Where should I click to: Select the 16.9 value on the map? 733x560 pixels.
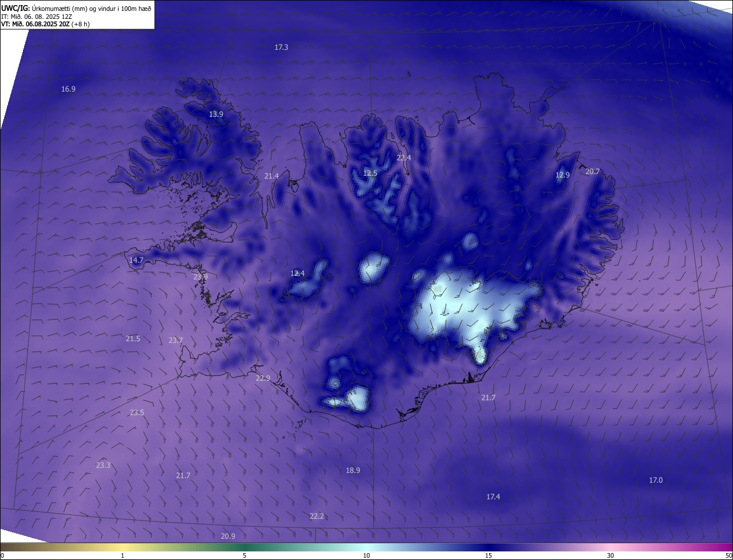68,89
